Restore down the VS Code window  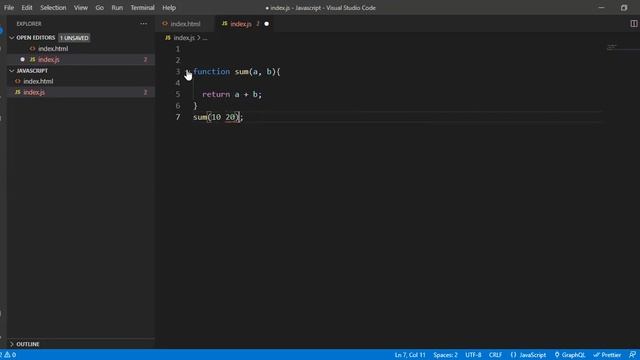(624, 8)
